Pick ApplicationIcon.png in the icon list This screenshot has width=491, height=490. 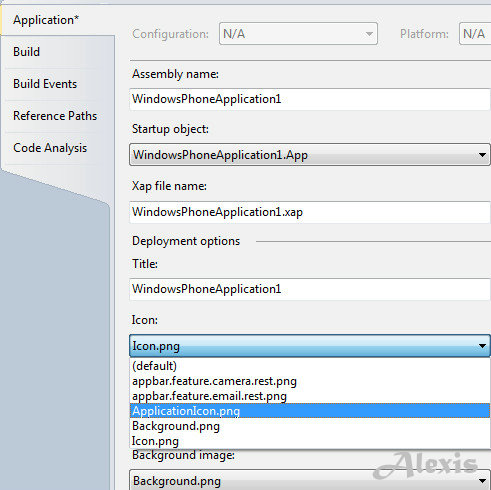310,411
